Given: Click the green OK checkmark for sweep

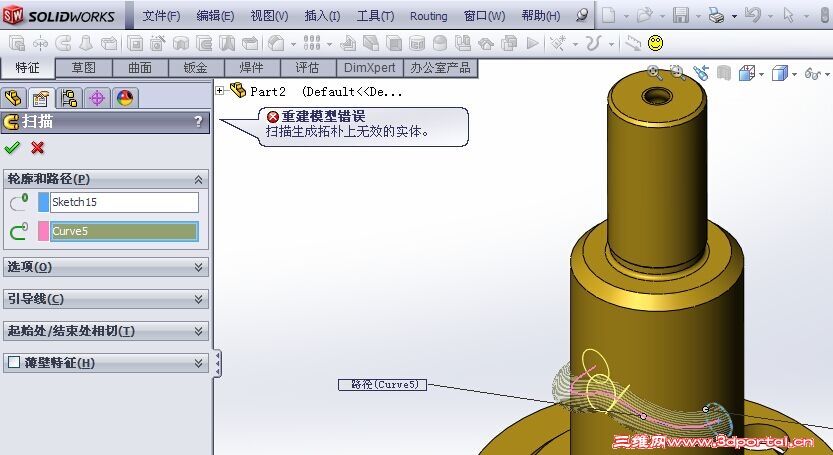Looking at the screenshot, I should click(x=12, y=148).
